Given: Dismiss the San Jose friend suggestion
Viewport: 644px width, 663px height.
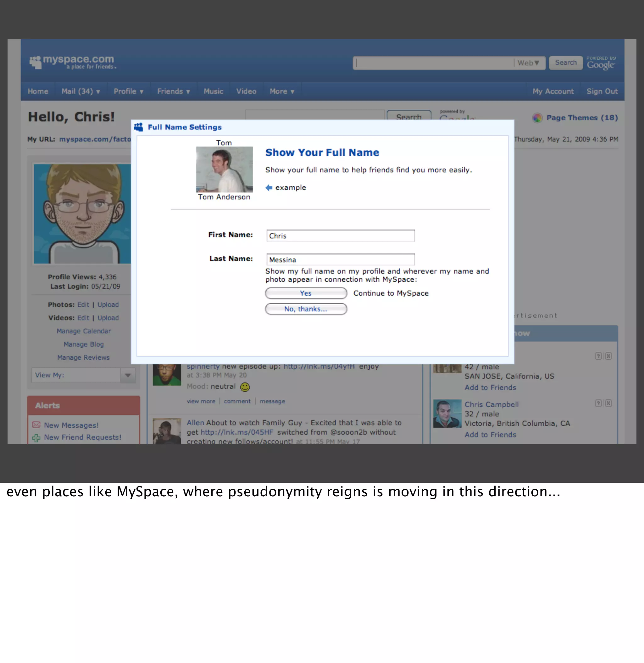Looking at the screenshot, I should click(x=608, y=356).
